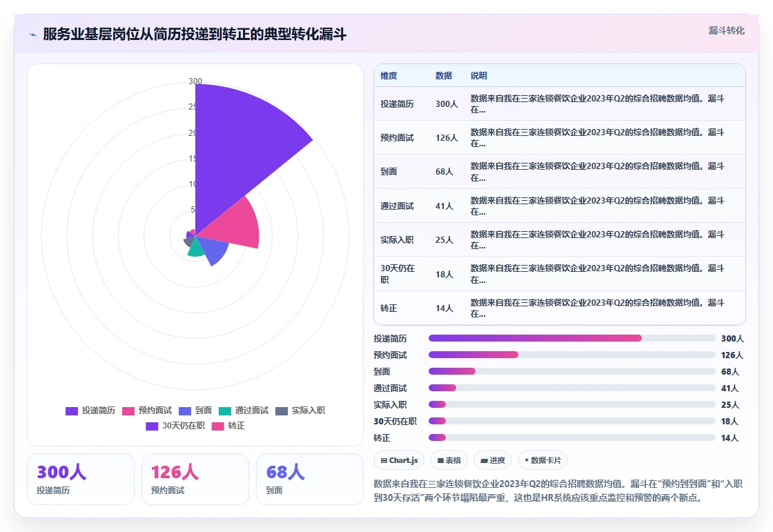The width and height of the screenshot is (773, 532).
Task: Click the chart axis label 300
Action: click(x=195, y=81)
